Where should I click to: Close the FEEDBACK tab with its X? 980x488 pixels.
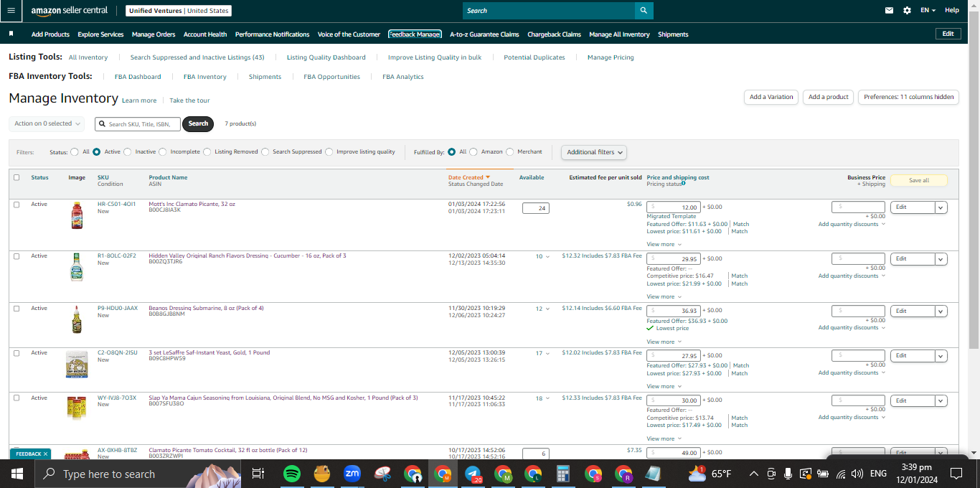click(45, 454)
